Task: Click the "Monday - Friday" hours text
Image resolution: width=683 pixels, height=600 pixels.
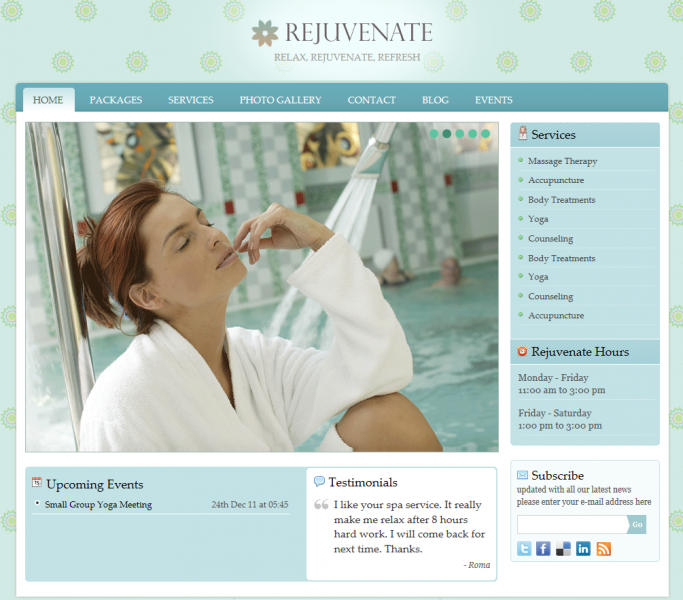Action: 553,378
